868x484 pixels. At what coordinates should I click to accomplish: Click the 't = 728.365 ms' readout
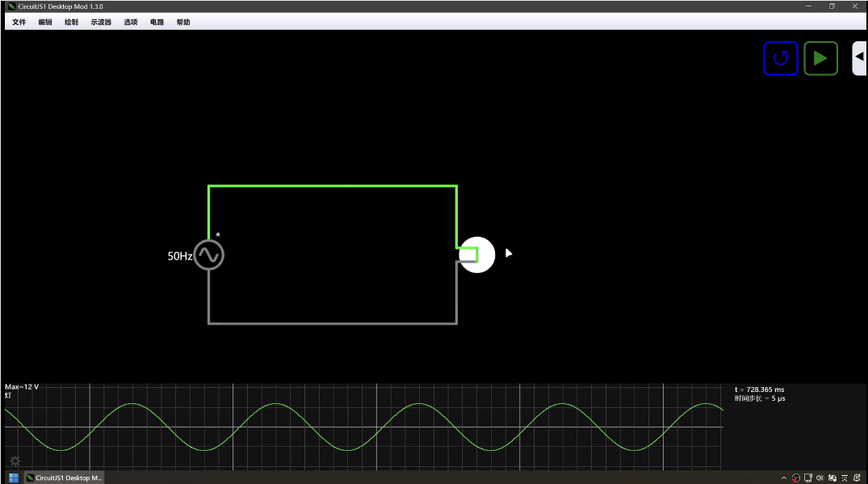(x=760, y=389)
